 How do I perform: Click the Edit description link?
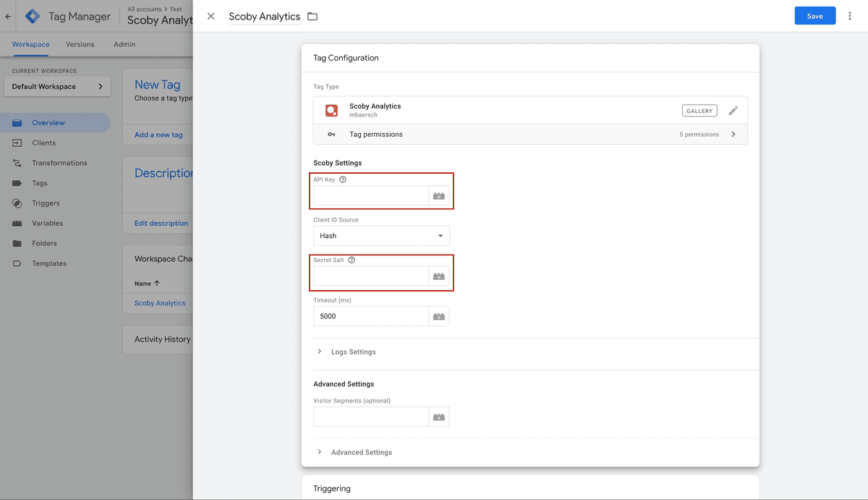pos(161,224)
